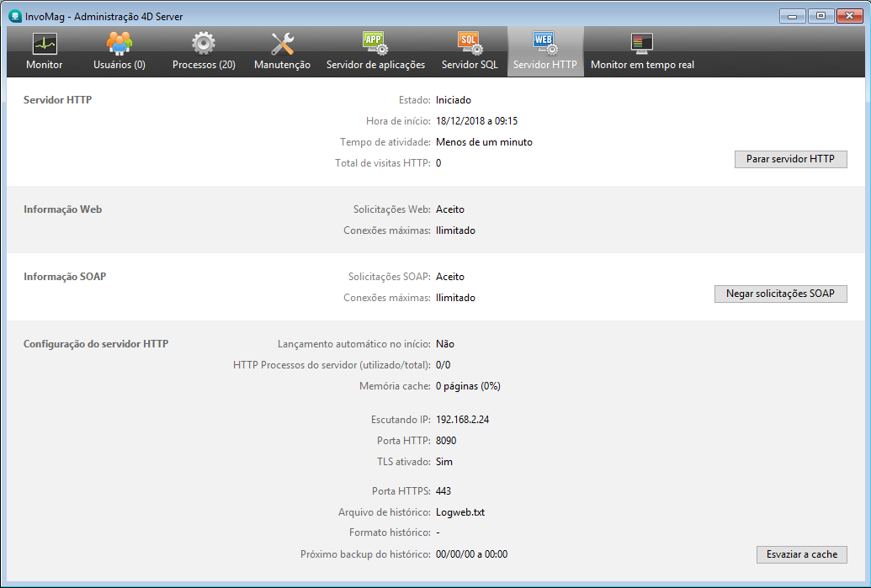Switch to the Usuários (0) tab label

click(119, 65)
